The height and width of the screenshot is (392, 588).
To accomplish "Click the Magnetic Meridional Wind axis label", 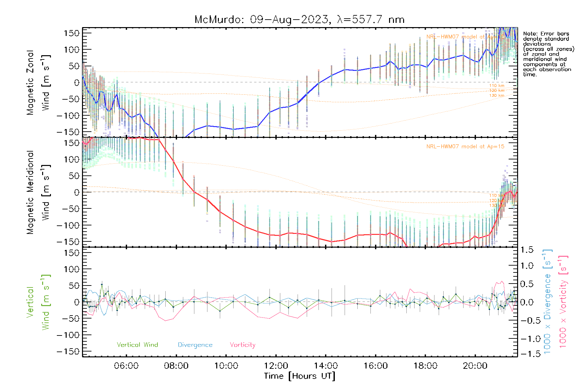I will point(38,192).
